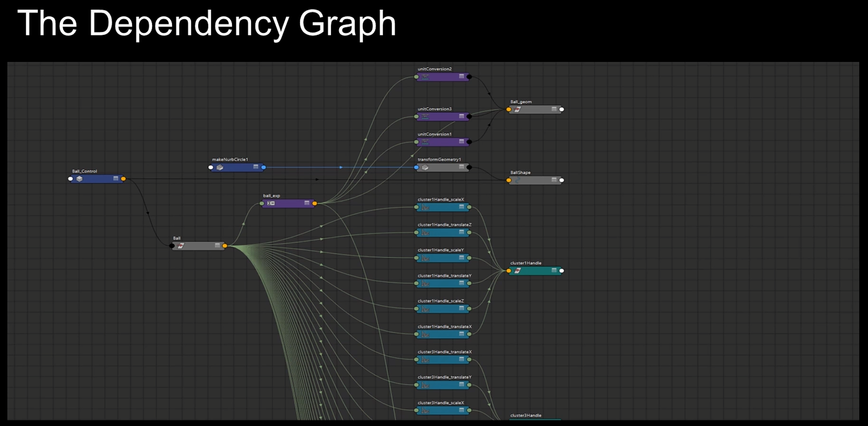This screenshot has width=868, height=426.
Task: Click the unitConversion2 node's icon
Action: pos(425,77)
